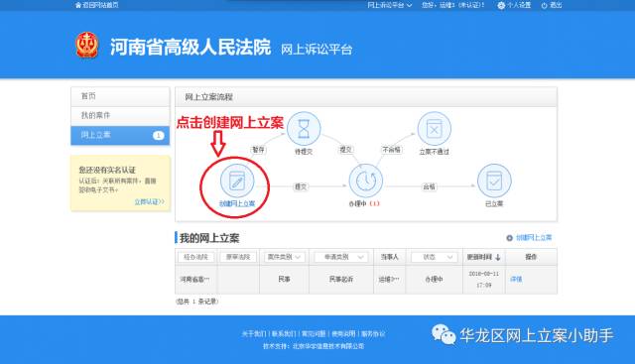The image size is (635, 364).
Task: Select 首页 in the left sidebar
Action: tap(120, 96)
